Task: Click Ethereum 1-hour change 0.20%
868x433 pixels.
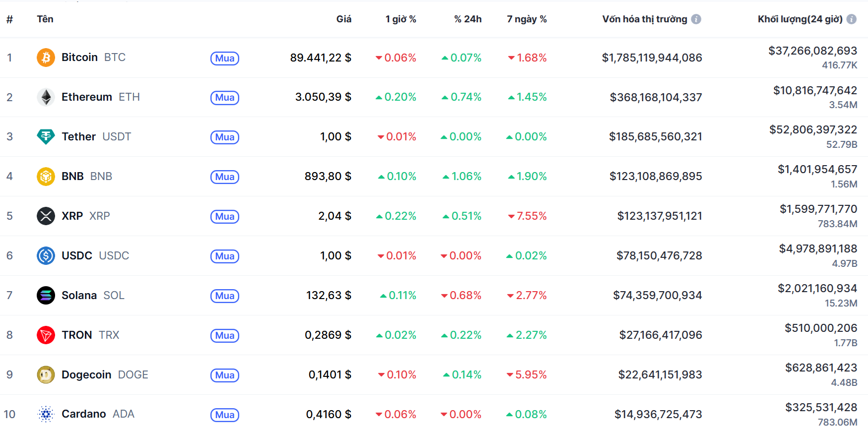Action: (x=396, y=97)
